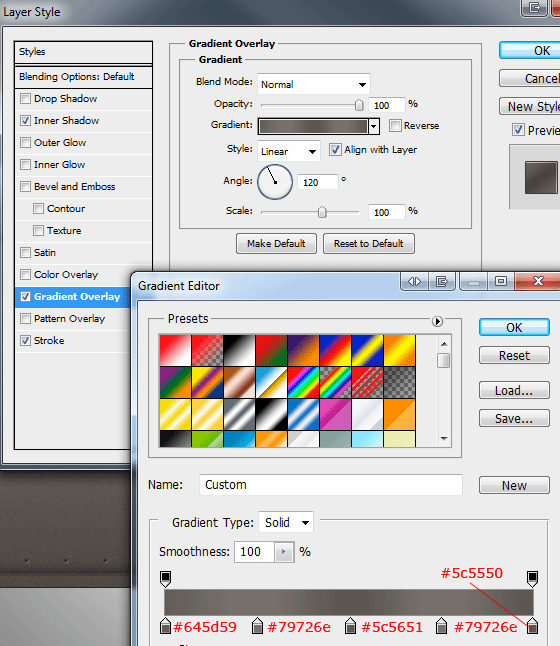Select the #645d59 color stop
The height and width of the screenshot is (646, 560).
point(165,625)
